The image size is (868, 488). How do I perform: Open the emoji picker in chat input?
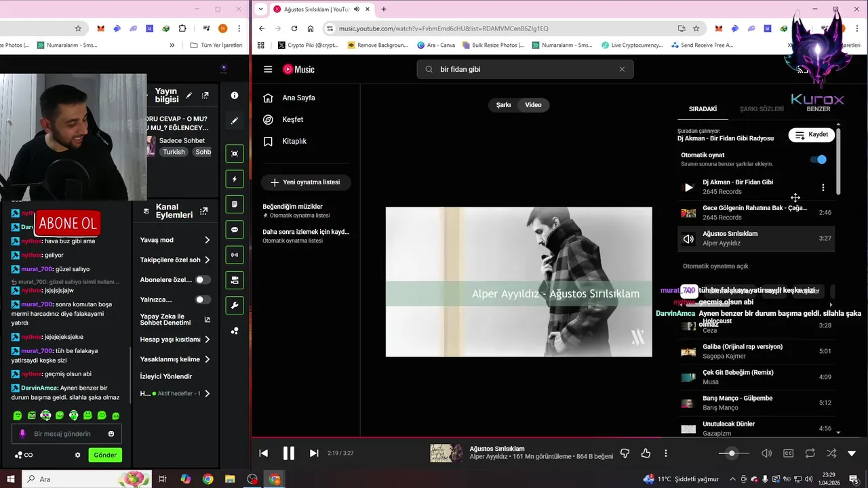[x=111, y=434]
